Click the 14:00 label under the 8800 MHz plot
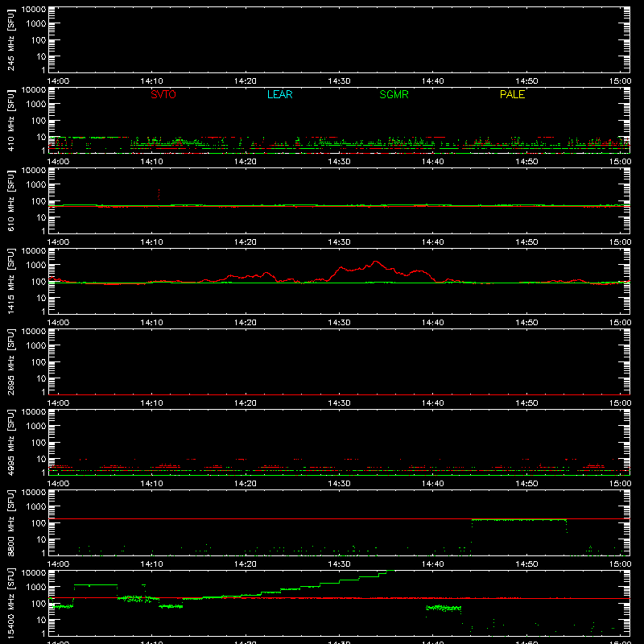Image resolution: width=644 pixels, height=644 pixels. click(x=58, y=564)
